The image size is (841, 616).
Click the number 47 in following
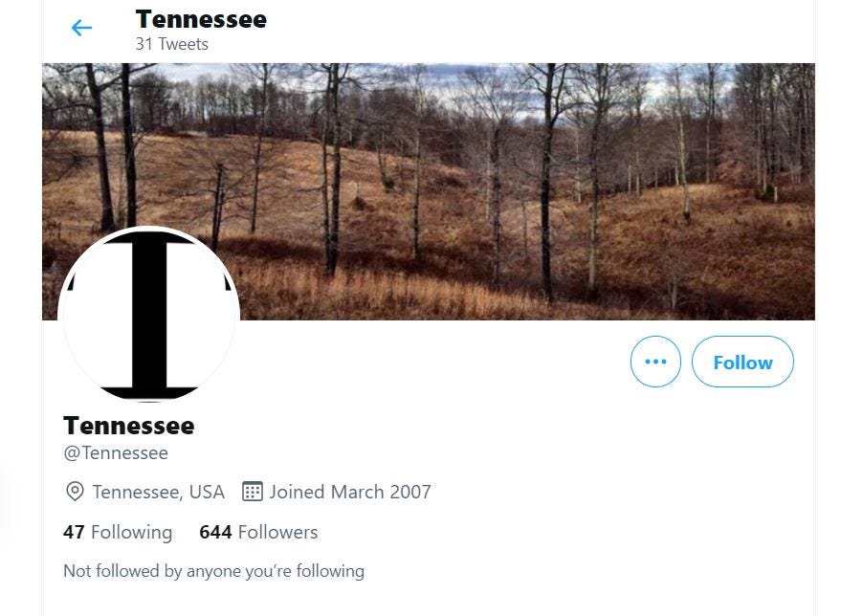coord(74,533)
